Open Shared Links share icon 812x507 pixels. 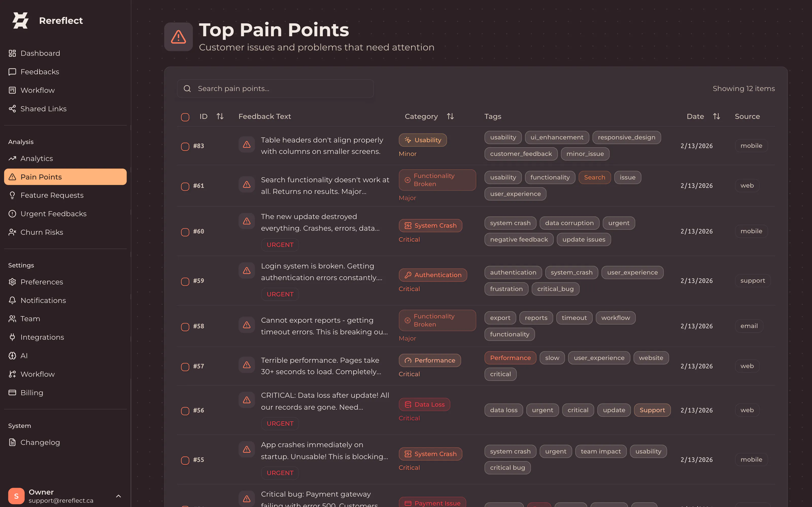point(12,109)
